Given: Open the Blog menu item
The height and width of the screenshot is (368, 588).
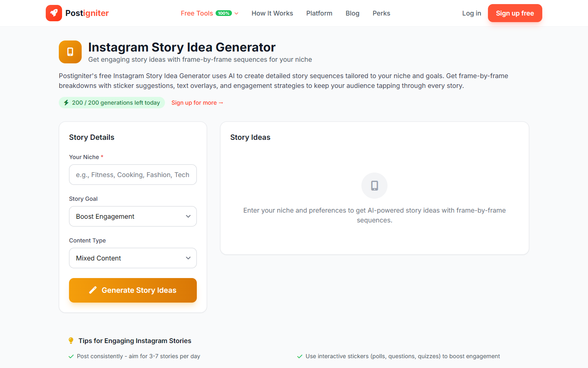Looking at the screenshot, I should tap(352, 13).
